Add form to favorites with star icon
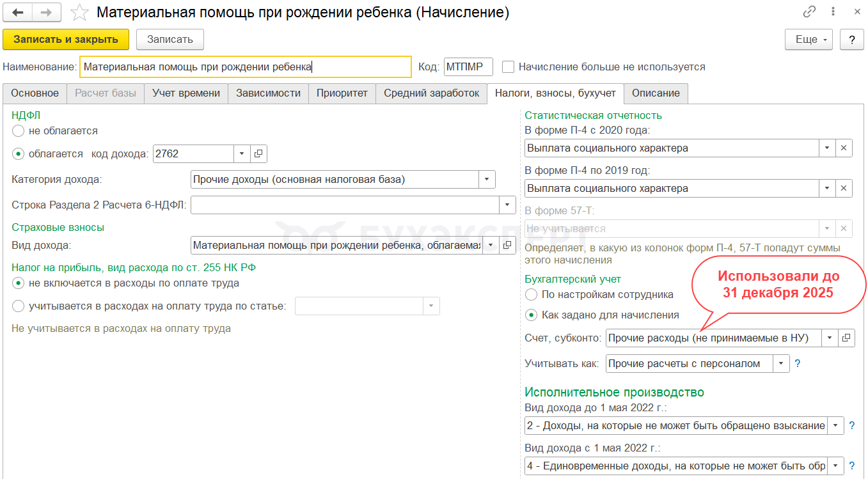 click(79, 13)
